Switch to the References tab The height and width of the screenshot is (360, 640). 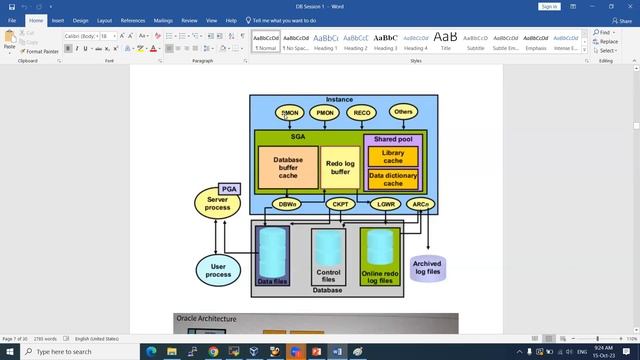click(x=133, y=20)
